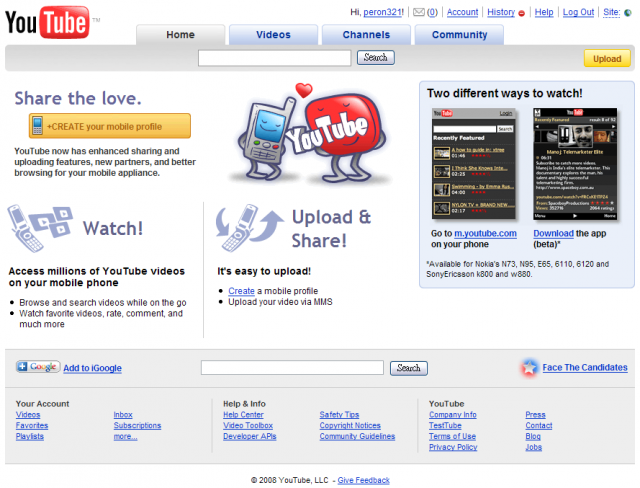640x488 pixels.
Task: Click 'Upload your video via MMS' text
Action: pyautogui.click(x=280, y=302)
